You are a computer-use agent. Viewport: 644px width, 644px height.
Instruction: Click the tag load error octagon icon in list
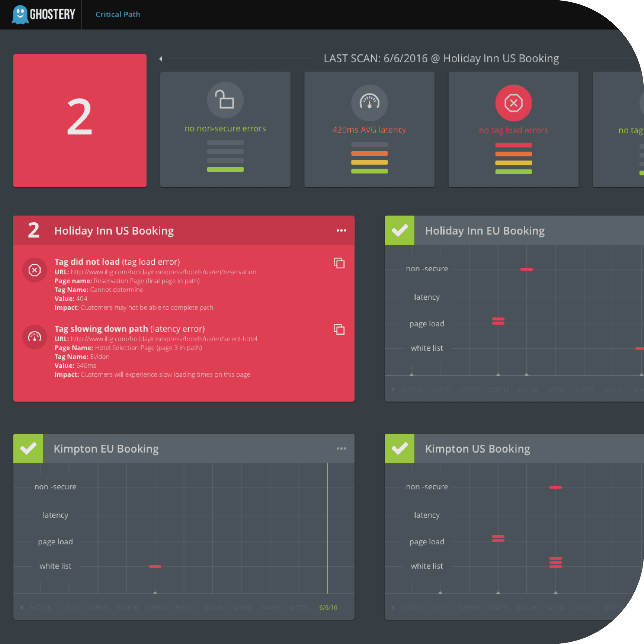(x=35, y=270)
